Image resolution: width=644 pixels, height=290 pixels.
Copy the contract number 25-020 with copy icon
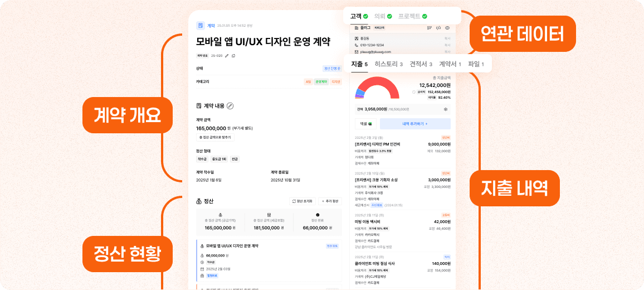[x=233, y=56]
